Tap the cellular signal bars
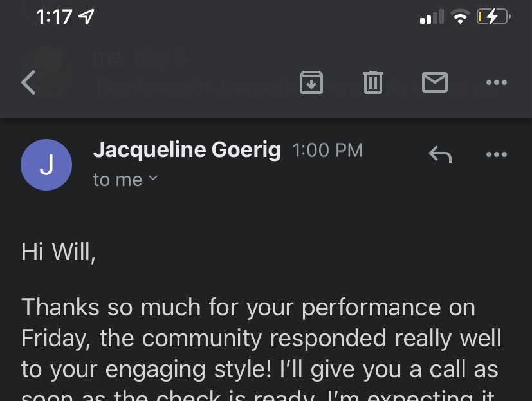The image size is (532, 401). coord(432,17)
